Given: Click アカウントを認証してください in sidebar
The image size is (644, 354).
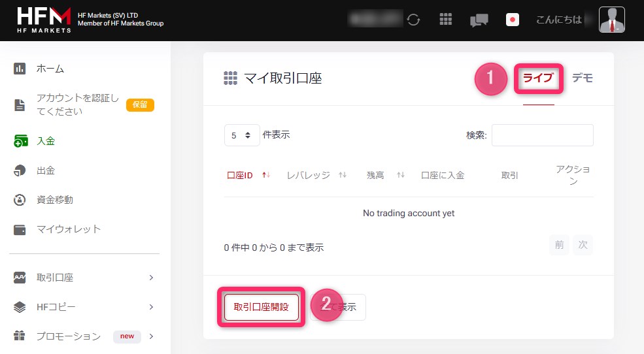Looking at the screenshot, I should (77, 105).
